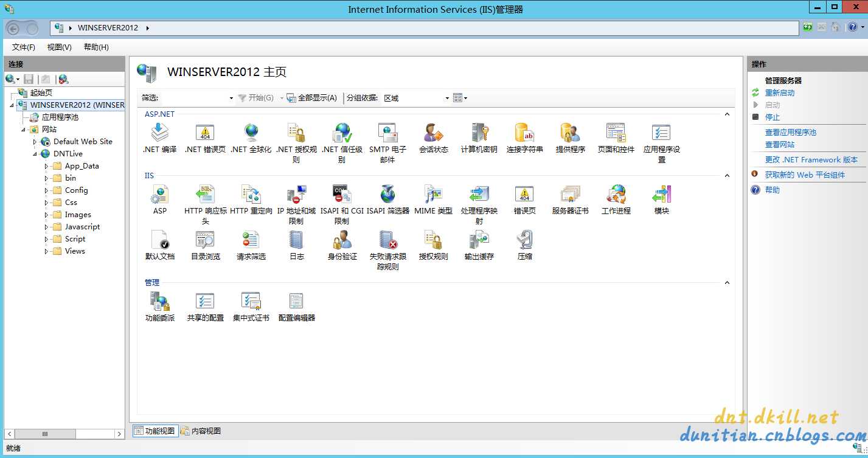Viewport: 868px width, 458px height.
Task: Click the 全部显示(A) toolbar button
Action: click(x=312, y=98)
